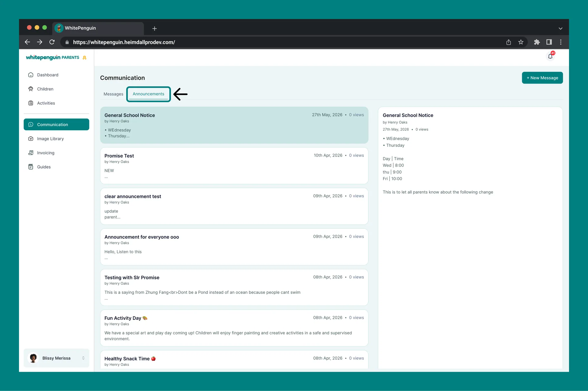Open the clear announcement test card
588x391 pixels.
234,206
